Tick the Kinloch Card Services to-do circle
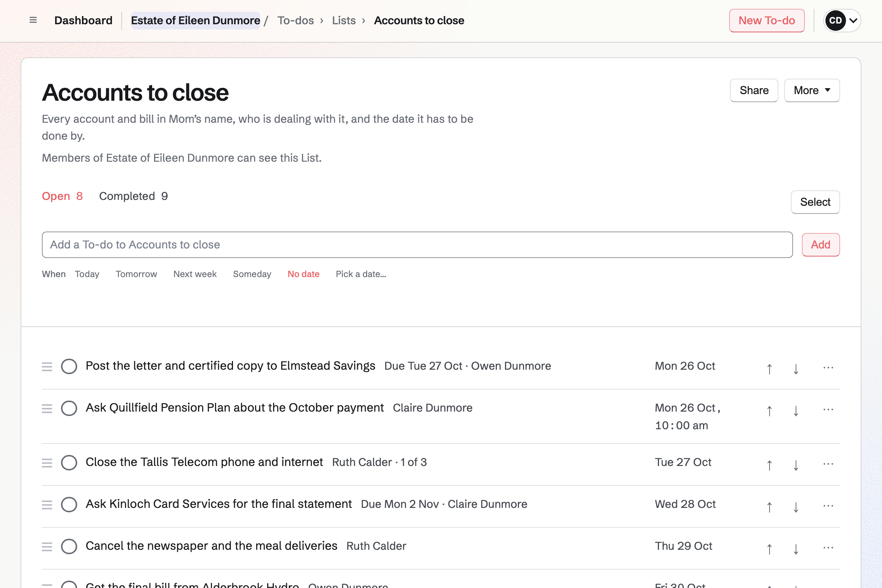The height and width of the screenshot is (588, 882). tap(69, 504)
